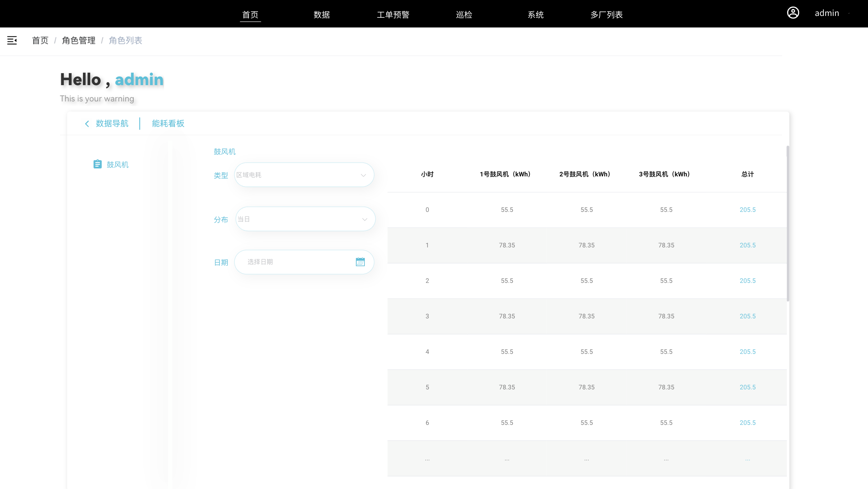
Task: Open the 工单预警 top menu
Action: (393, 15)
